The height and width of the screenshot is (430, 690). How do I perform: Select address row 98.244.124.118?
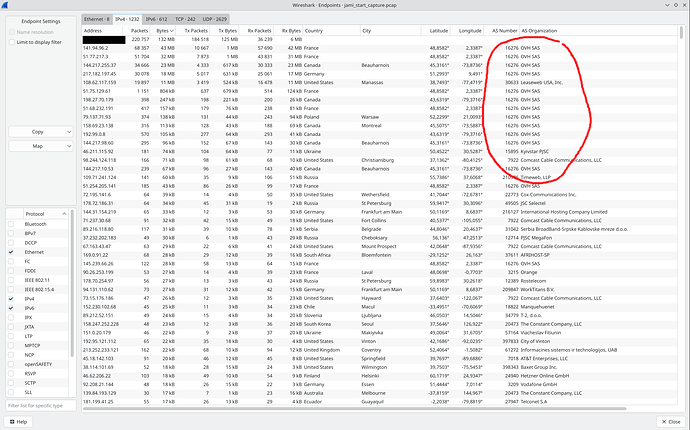(x=379, y=160)
